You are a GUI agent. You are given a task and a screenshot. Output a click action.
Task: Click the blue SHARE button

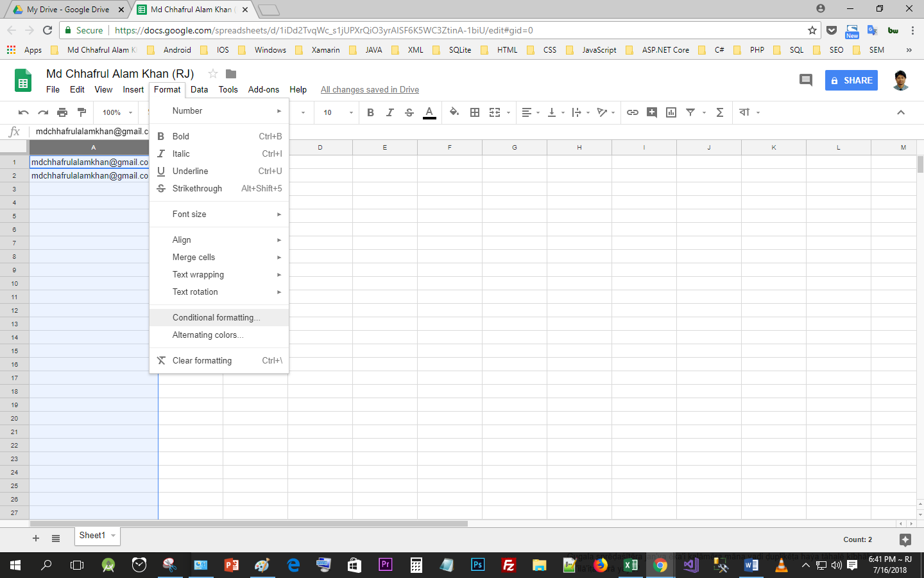click(851, 80)
